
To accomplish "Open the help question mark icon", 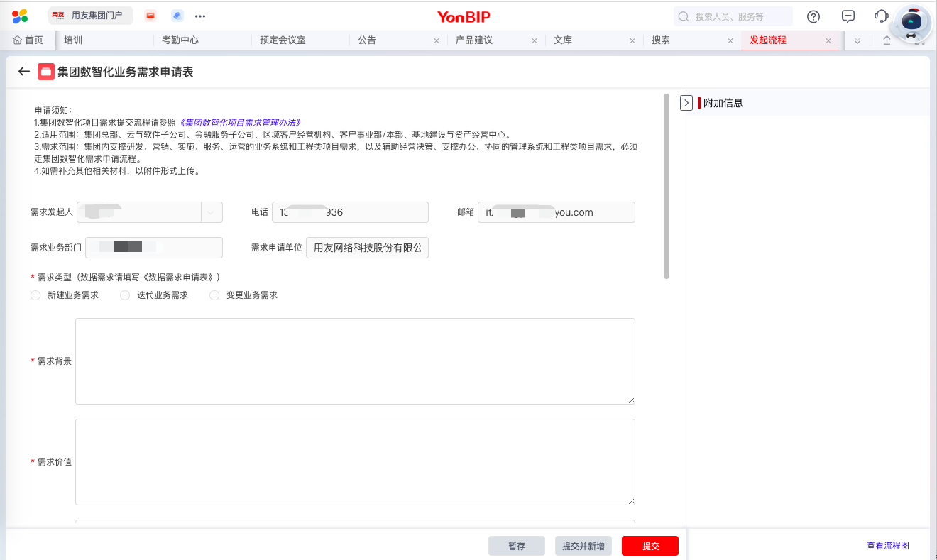I will click(814, 16).
